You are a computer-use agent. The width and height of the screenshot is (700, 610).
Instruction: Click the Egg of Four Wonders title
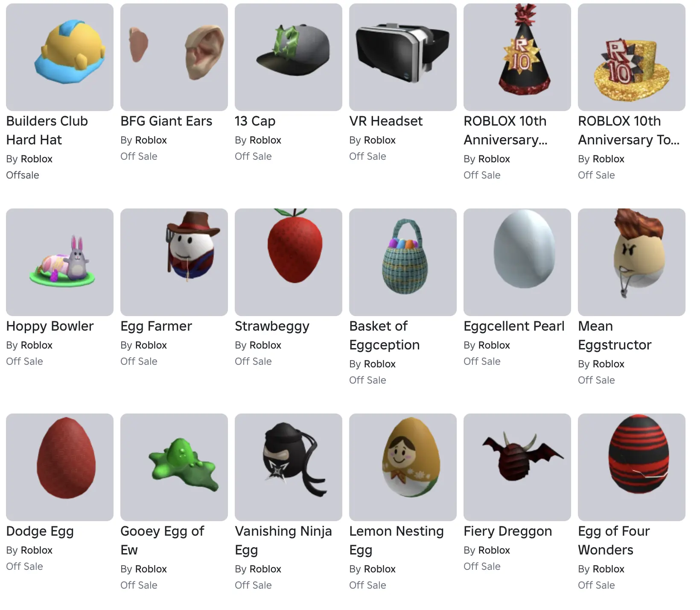click(x=614, y=540)
